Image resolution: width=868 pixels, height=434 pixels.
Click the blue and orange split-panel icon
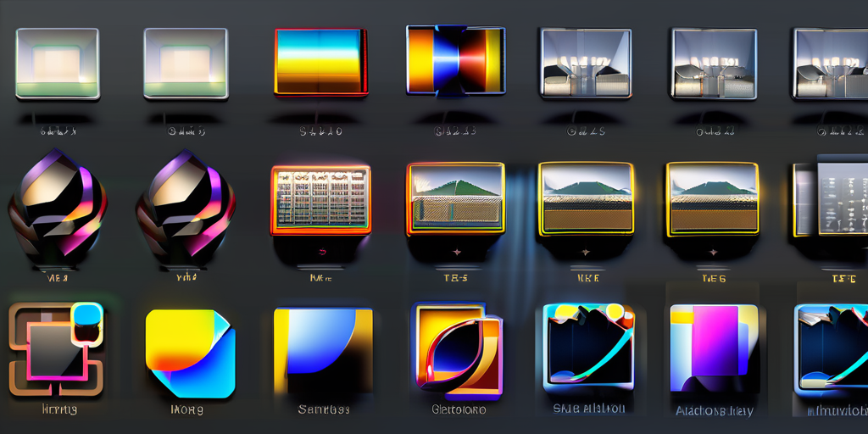click(x=455, y=59)
